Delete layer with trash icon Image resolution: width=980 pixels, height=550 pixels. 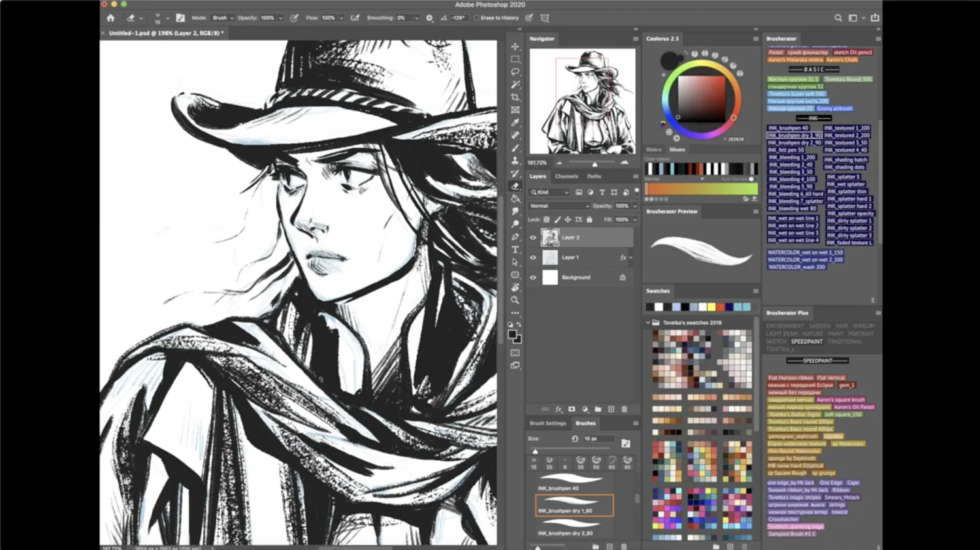[624, 410]
